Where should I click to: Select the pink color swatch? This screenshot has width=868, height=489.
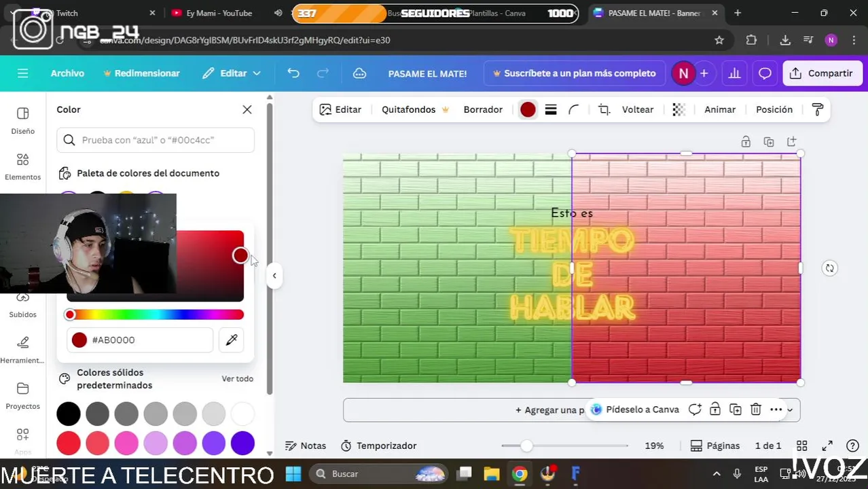click(x=126, y=443)
